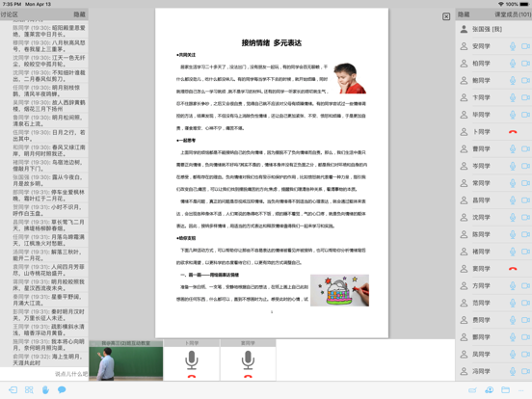Hide the 讨论区 discussion panel
The width and height of the screenshot is (532, 399).
tap(79, 14)
